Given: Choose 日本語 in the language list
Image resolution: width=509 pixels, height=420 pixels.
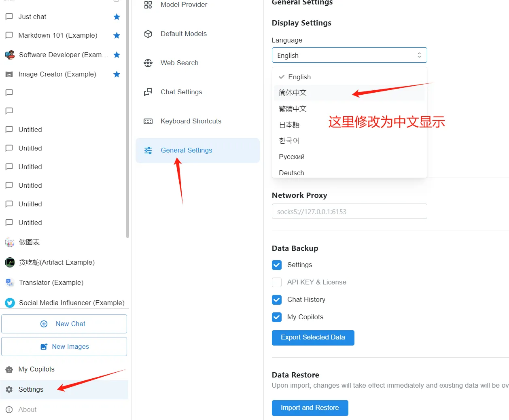Looking at the screenshot, I should [289, 125].
